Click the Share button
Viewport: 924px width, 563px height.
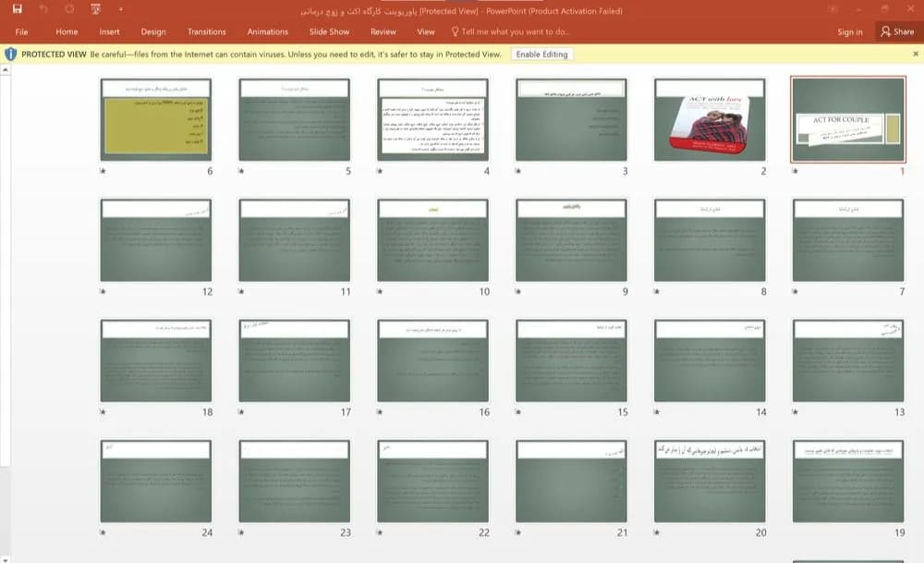click(x=897, y=31)
